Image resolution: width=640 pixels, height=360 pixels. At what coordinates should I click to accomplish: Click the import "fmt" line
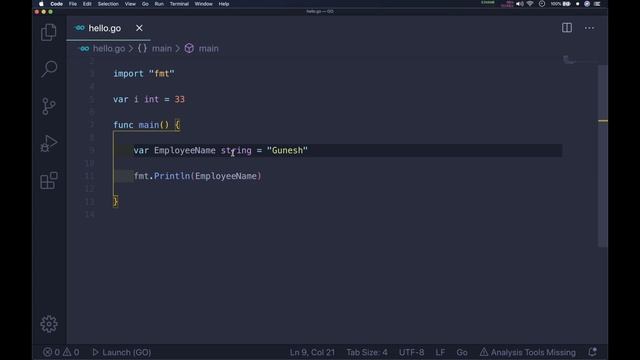point(144,74)
